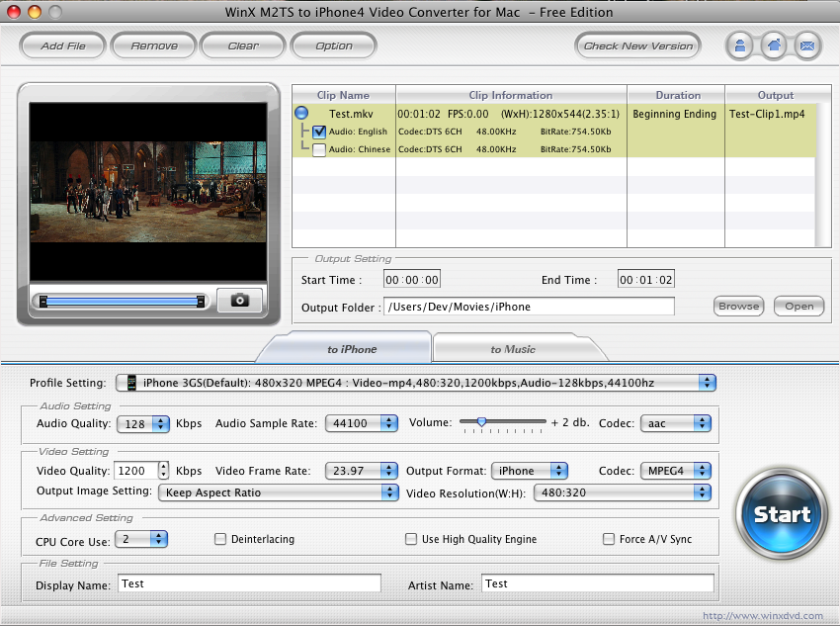Click the End Time field

pos(645,279)
